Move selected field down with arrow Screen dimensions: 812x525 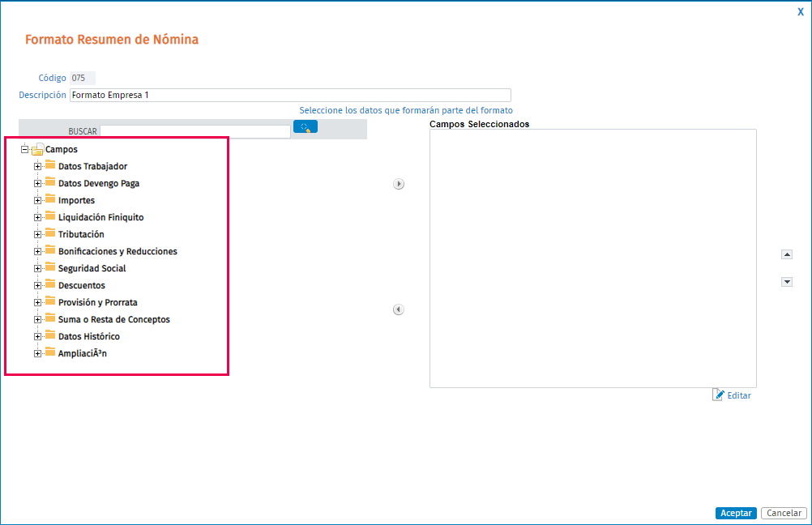tap(787, 282)
